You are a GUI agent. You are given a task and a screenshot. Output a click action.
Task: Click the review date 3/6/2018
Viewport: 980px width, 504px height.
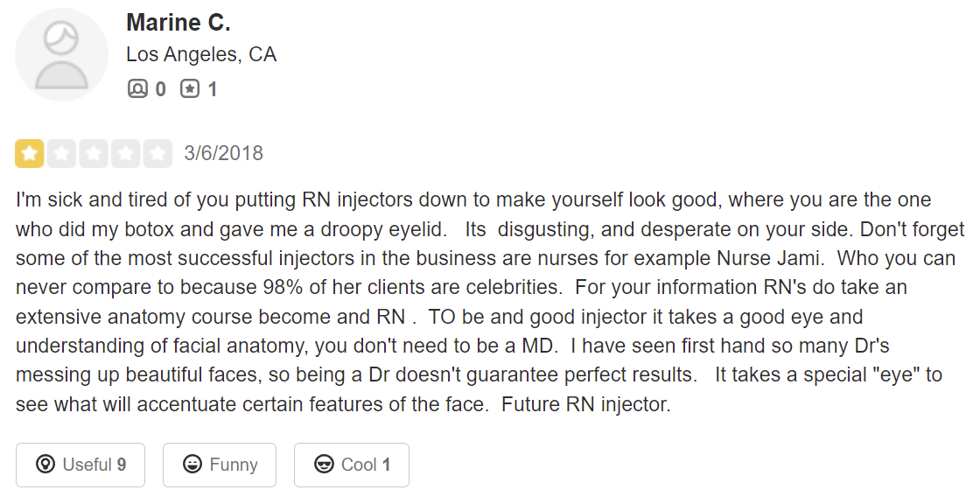coord(223,154)
